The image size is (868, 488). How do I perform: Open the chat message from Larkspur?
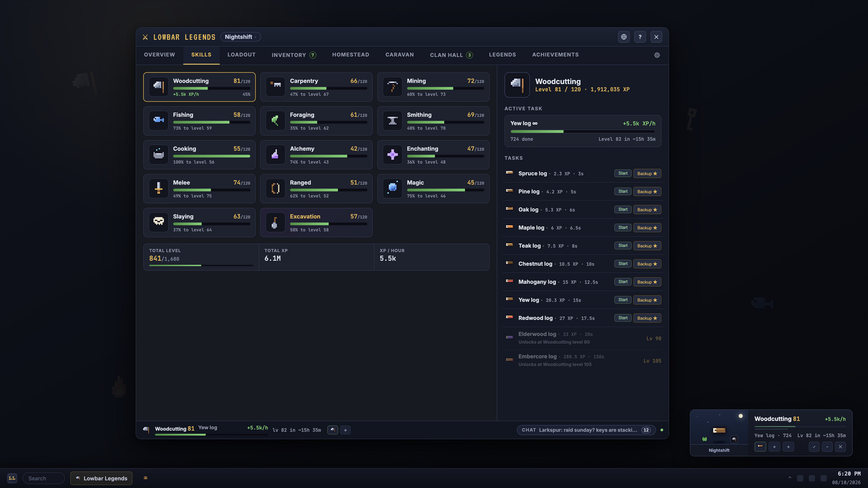coord(586,430)
